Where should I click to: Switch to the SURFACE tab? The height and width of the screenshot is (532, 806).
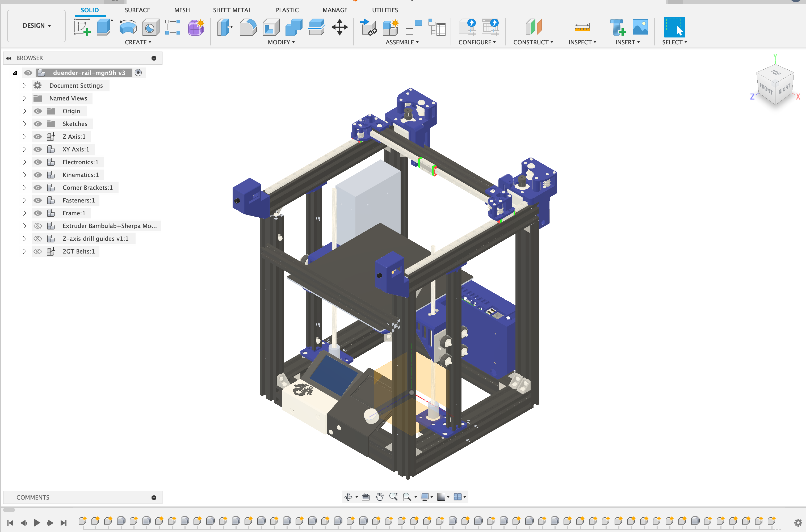(x=137, y=10)
